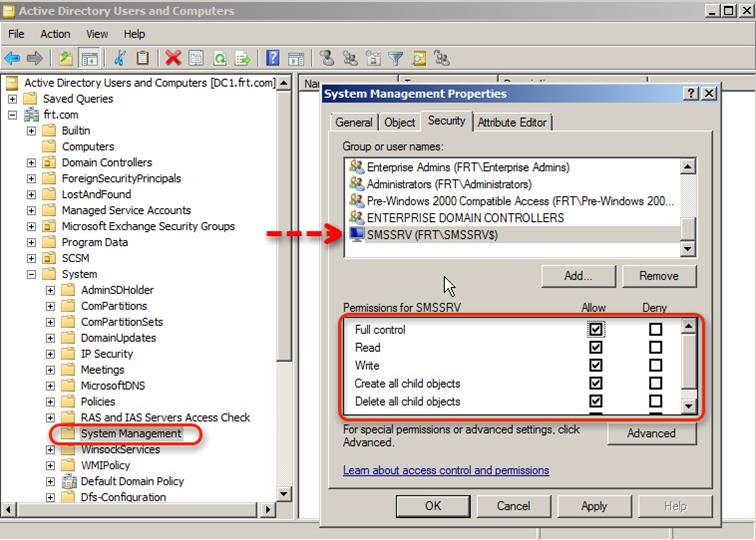Click permissions list scrollbar up arrow

coord(688,326)
